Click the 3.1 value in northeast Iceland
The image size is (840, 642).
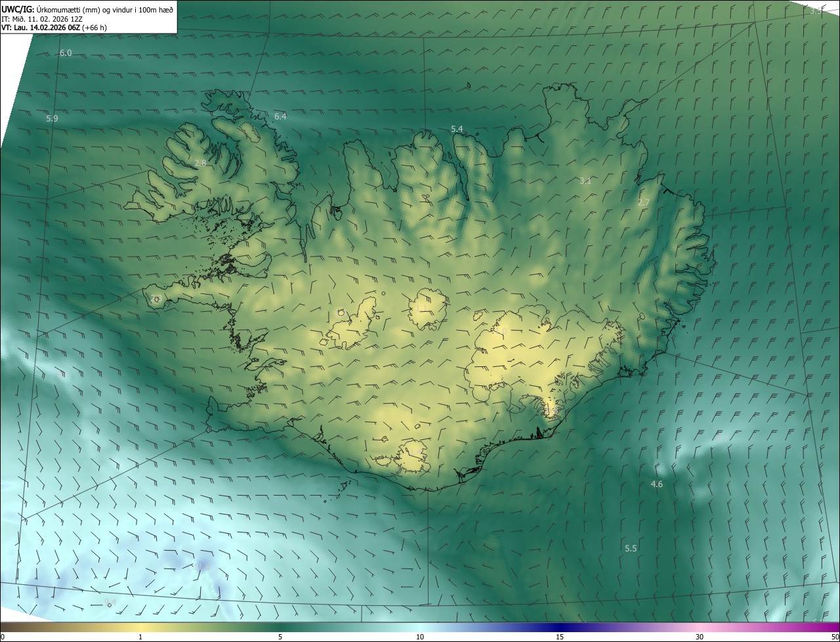coord(585,181)
